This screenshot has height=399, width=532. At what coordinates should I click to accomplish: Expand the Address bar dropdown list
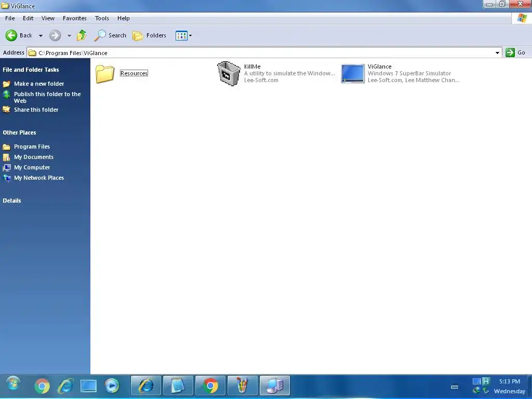pos(497,52)
